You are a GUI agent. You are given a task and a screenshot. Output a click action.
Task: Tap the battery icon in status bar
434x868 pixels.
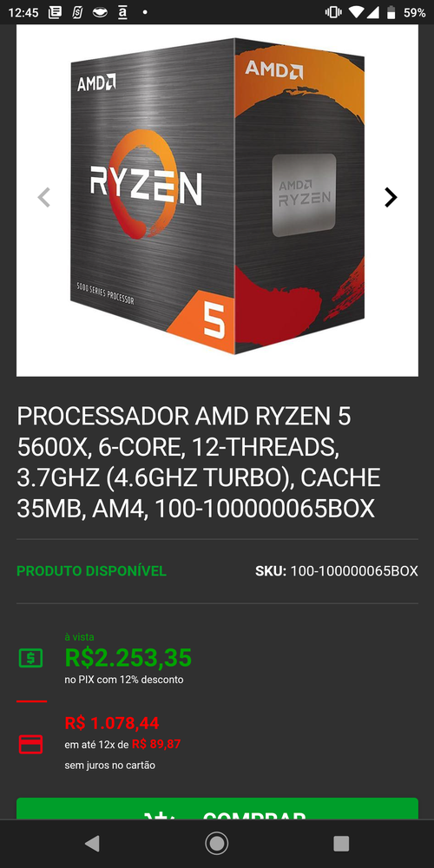[391, 12]
